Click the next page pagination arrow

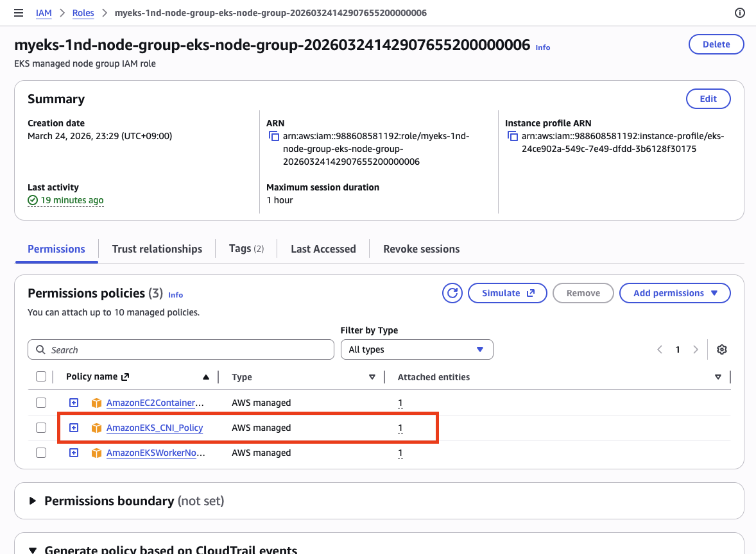[696, 349]
